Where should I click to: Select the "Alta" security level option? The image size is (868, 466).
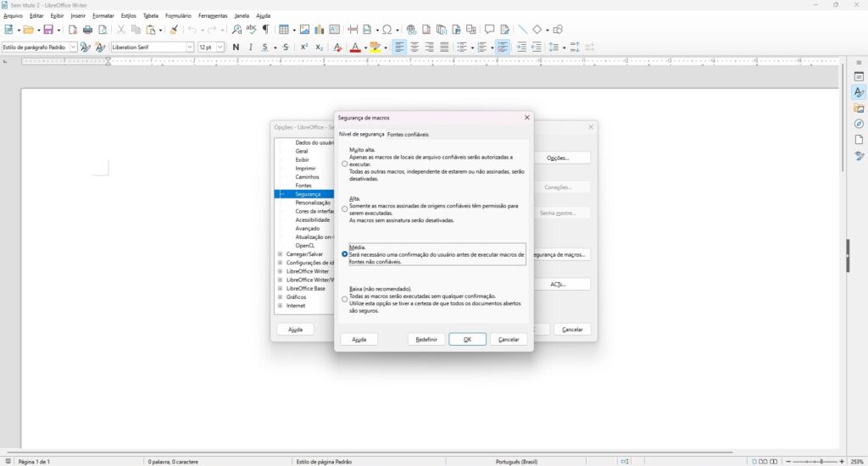344,208
